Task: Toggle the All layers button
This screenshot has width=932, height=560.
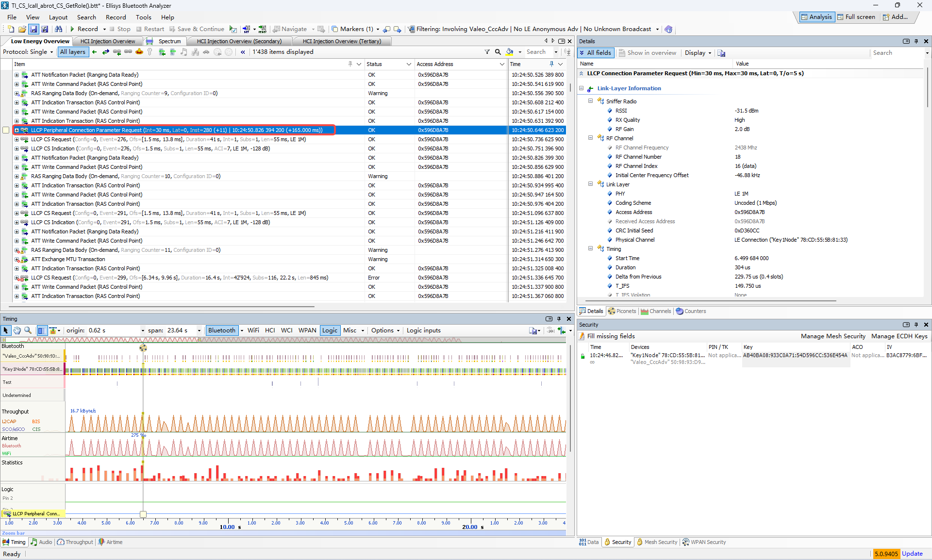Action: [x=73, y=52]
